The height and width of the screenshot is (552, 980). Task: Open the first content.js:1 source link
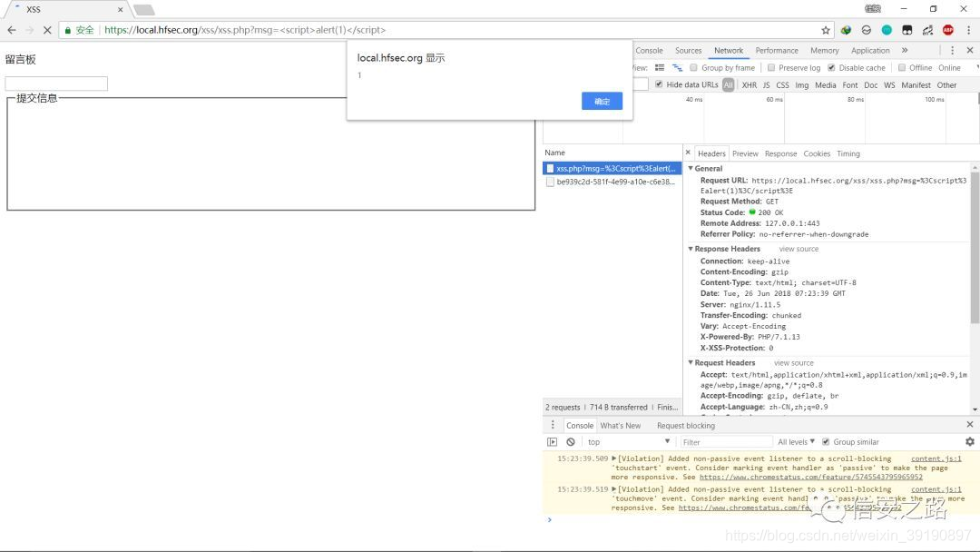coord(936,458)
